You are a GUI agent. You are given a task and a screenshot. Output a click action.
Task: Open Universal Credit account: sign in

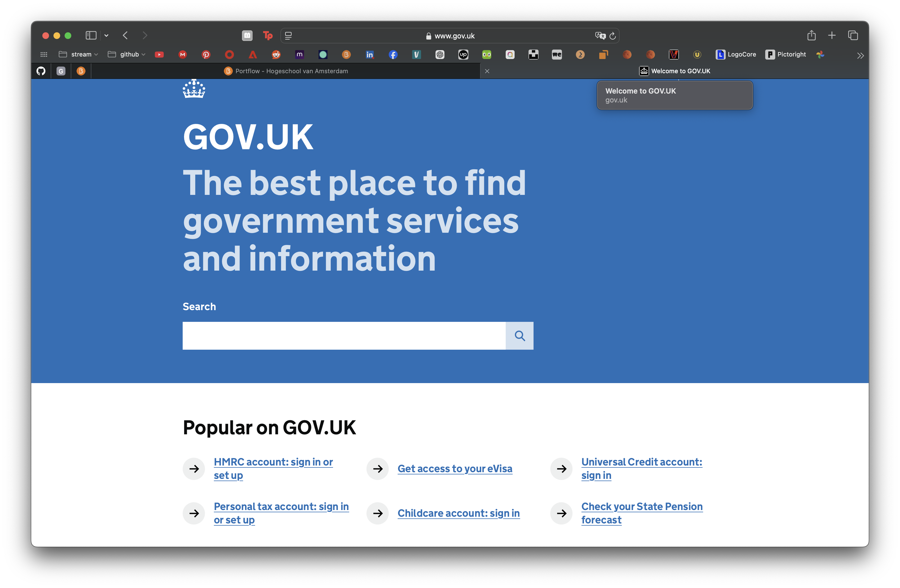642,469
